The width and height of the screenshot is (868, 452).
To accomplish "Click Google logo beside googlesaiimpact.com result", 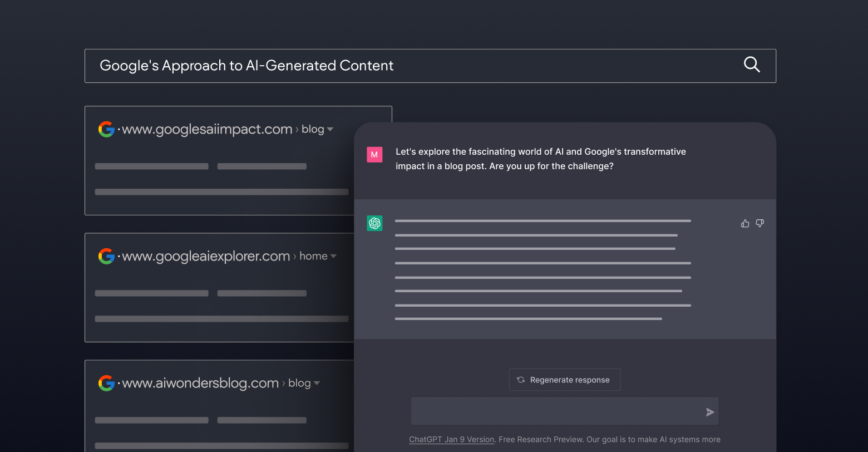I will pos(106,129).
